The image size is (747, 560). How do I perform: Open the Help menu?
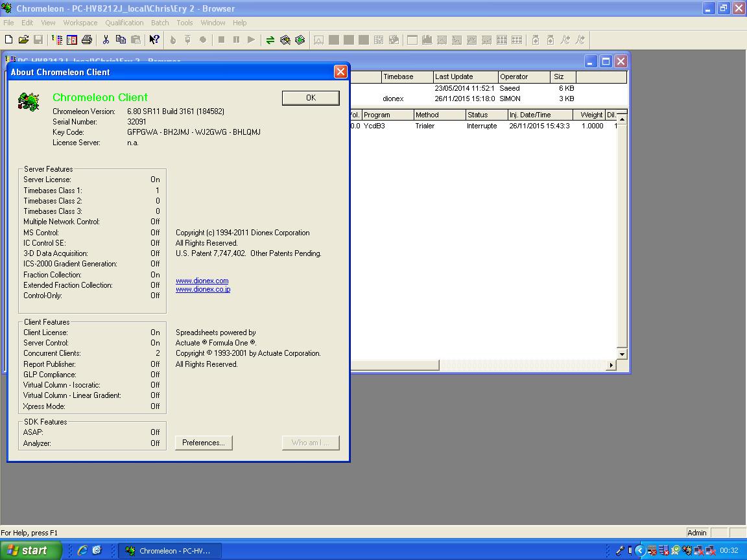pyautogui.click(x=240, y=23)
